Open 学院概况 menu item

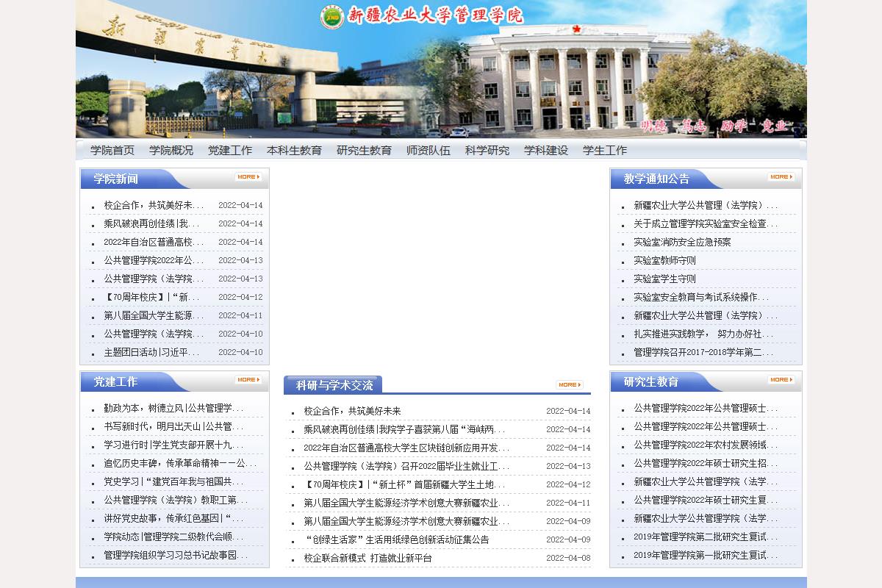171,150
